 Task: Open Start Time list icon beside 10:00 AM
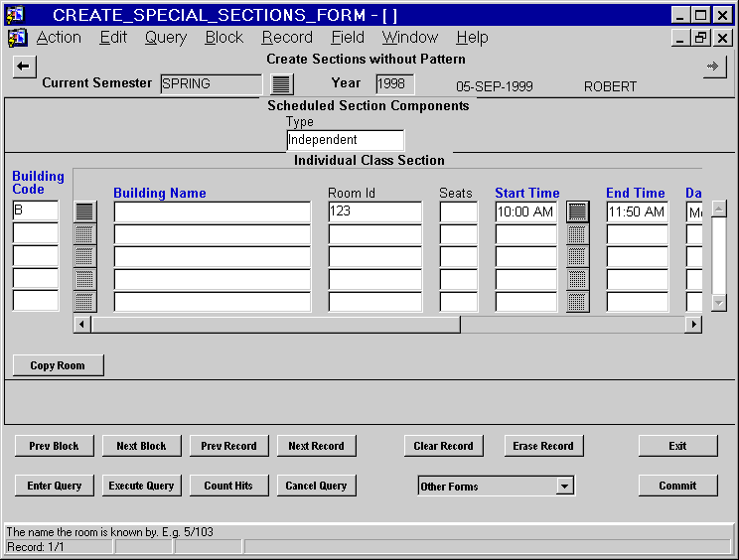click(577, 211)
